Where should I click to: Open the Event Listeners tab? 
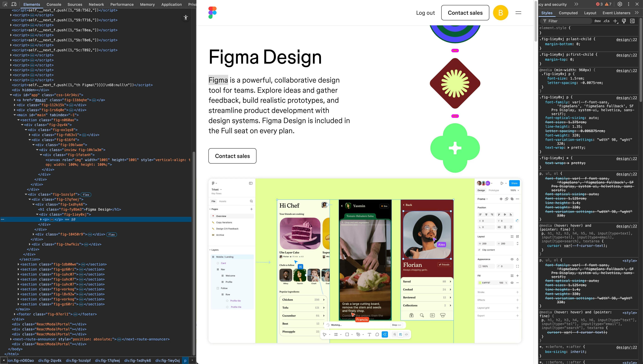[616, 13]
